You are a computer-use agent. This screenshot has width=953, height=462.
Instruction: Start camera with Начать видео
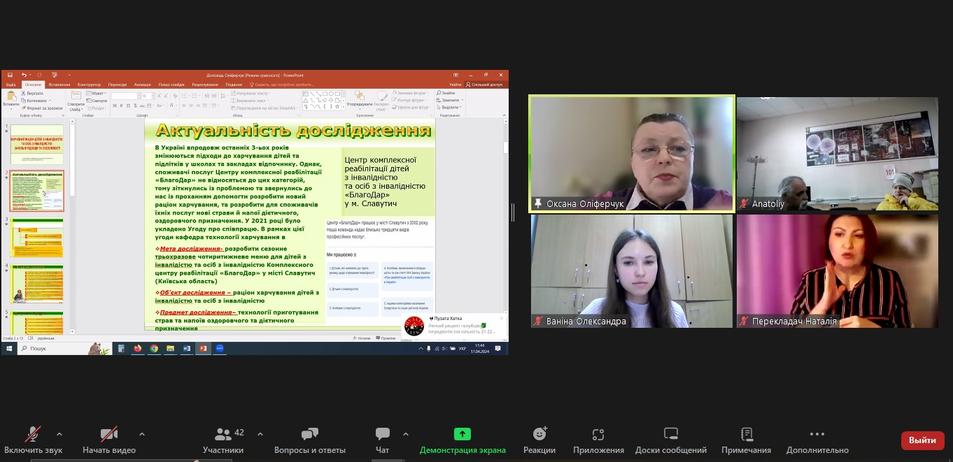(107, 438)
